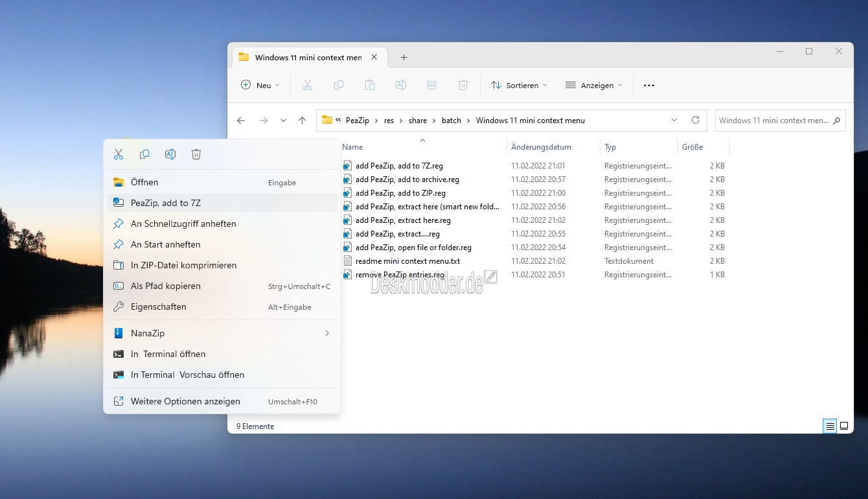868x499 pixels.
Task: Click the Back navigation arrow
Action: [x=241, y=121]
